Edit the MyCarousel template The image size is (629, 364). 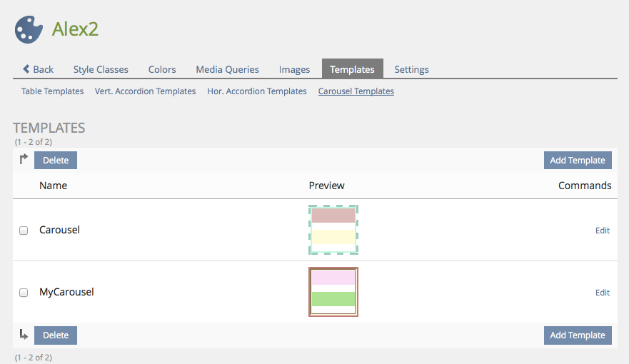tap(603, 293)
